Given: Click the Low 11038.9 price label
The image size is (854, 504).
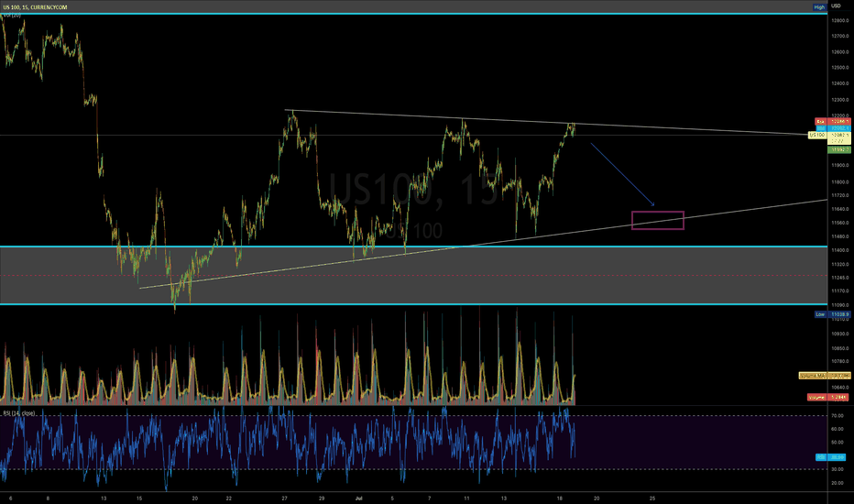Looking at the screenshot, I should tap(832, 314).
